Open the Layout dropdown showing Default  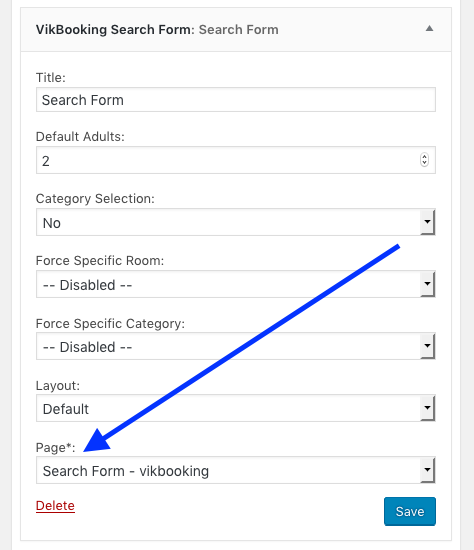pyautogui.click(x=236, y=409)
